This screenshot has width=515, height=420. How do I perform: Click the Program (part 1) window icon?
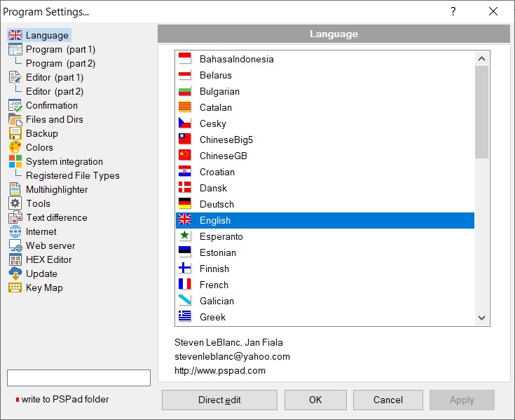15,49
